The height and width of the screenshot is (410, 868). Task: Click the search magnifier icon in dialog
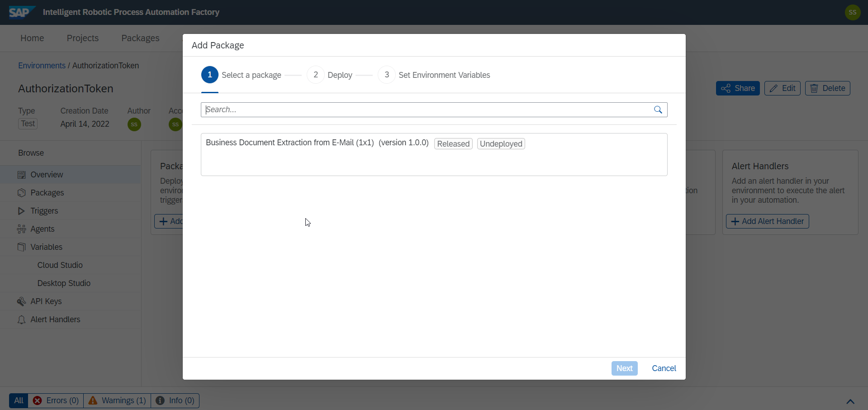[658, 110]
